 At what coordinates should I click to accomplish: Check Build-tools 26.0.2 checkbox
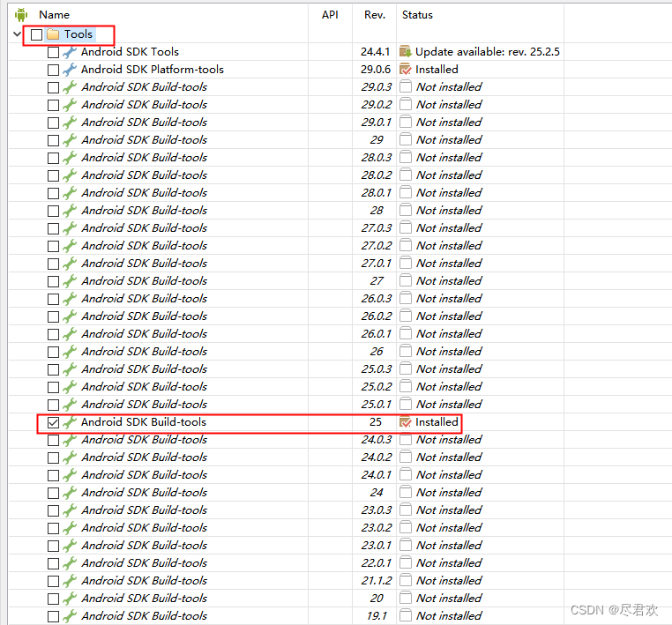pos(53,316)
